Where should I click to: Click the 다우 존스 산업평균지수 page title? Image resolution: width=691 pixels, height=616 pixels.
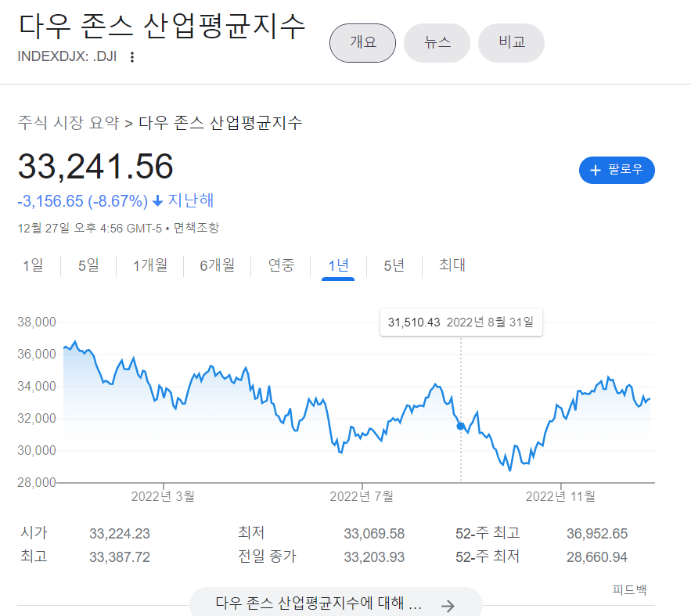tap(162, 26)
